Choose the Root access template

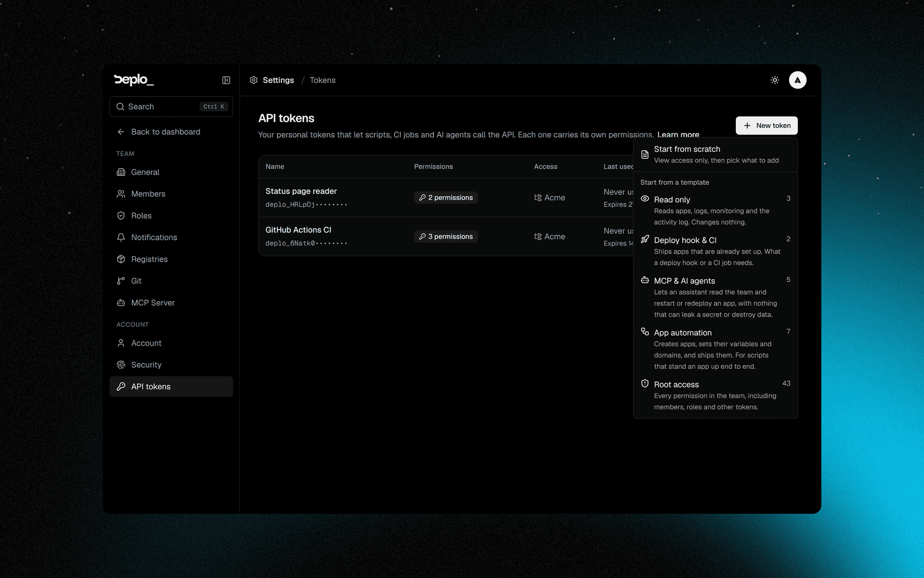point(715,396)
